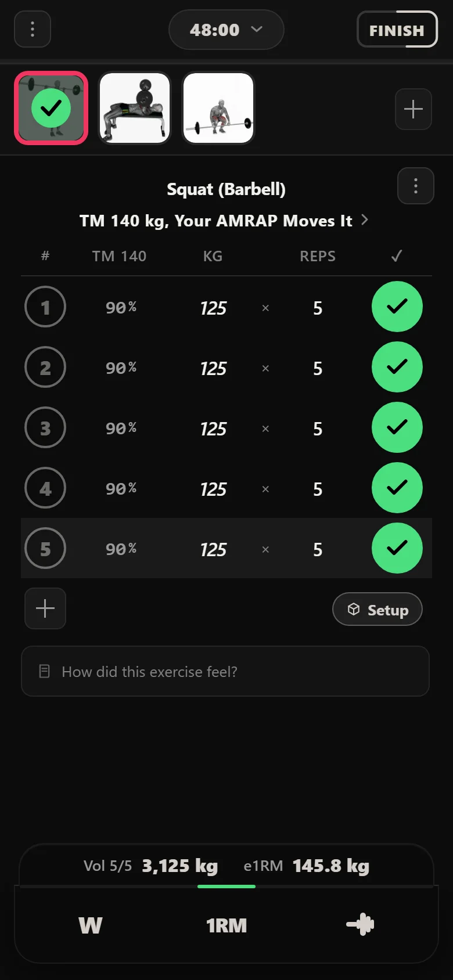Open the Setup button
Viewport: 453px width, 980px height.
click(x=378, y=609)
